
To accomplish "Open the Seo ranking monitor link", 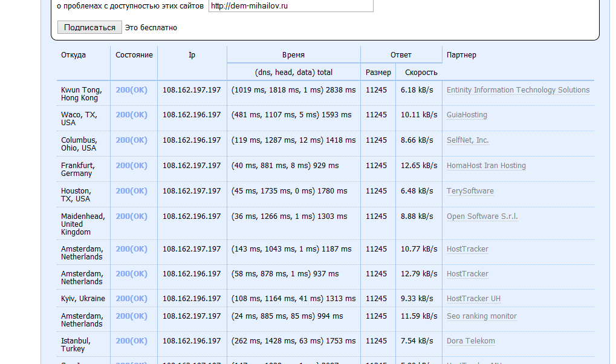I will (x=481, y=316).
